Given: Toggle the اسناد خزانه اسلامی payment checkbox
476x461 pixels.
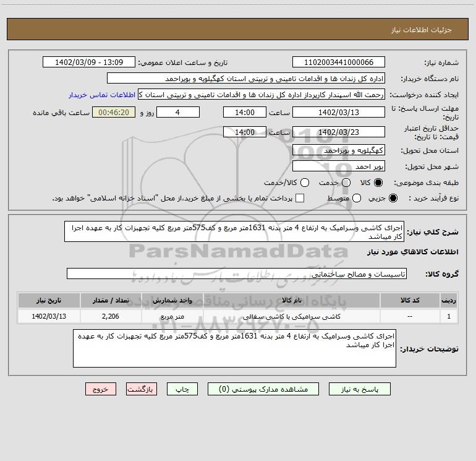Looking at the screenshot, I should (x=300, y=198).
